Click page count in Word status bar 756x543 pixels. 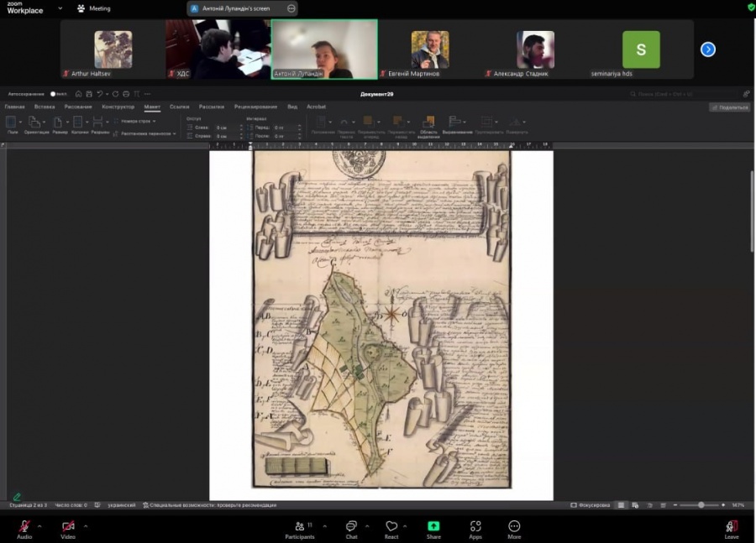point(29,505)
